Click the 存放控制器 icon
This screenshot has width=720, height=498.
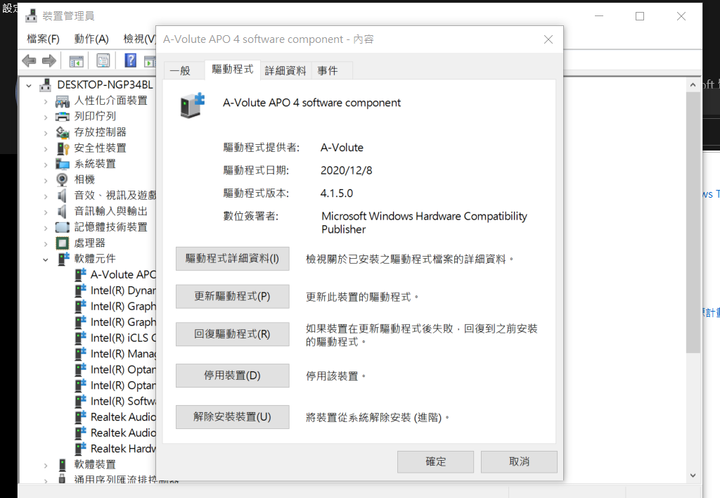[62, 133]
